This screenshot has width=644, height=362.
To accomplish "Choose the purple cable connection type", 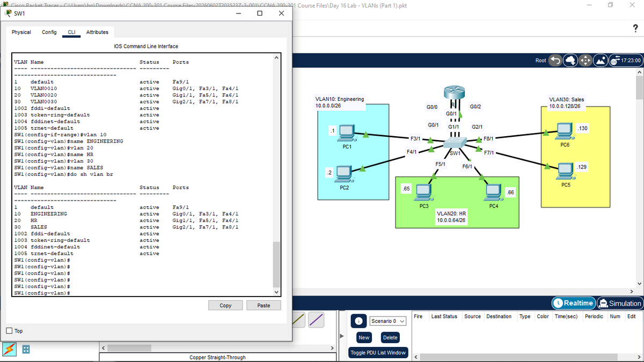I will (x=317, y=319).
